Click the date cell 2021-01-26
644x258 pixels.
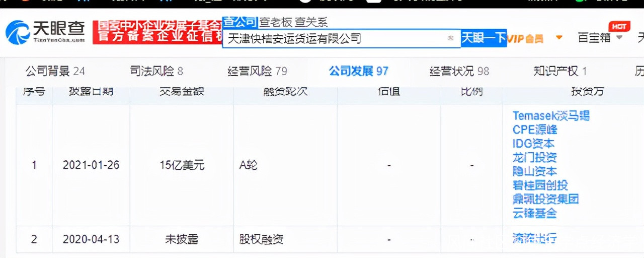(91, 165)
